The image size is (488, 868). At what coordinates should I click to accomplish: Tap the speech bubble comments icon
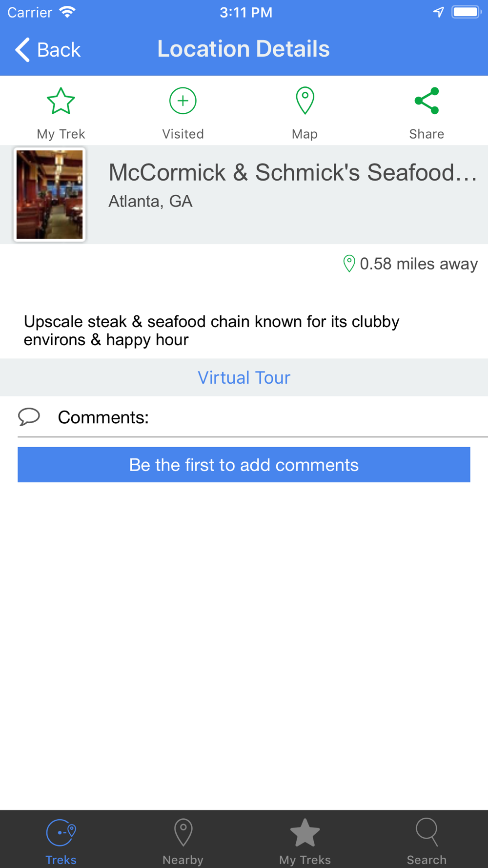click(29, 417)
